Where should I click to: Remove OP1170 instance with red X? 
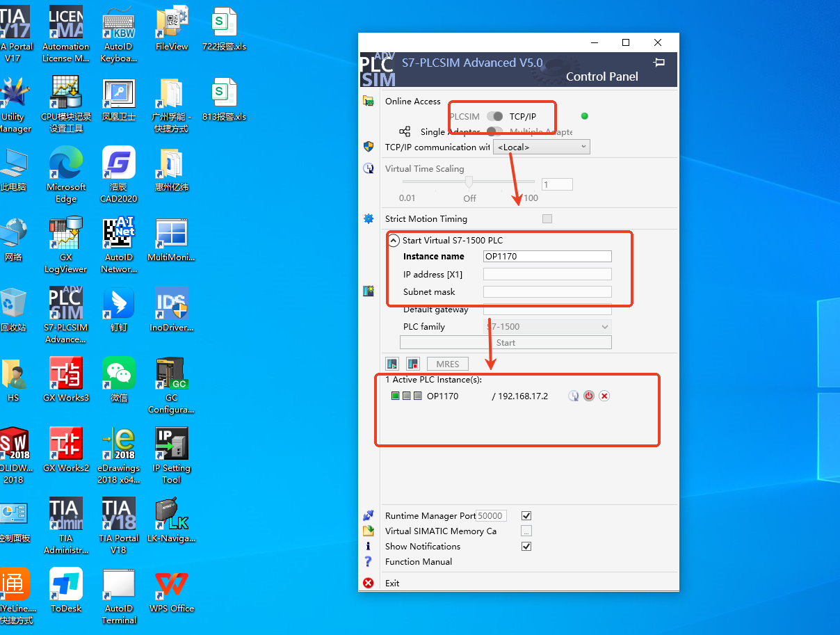604,396
